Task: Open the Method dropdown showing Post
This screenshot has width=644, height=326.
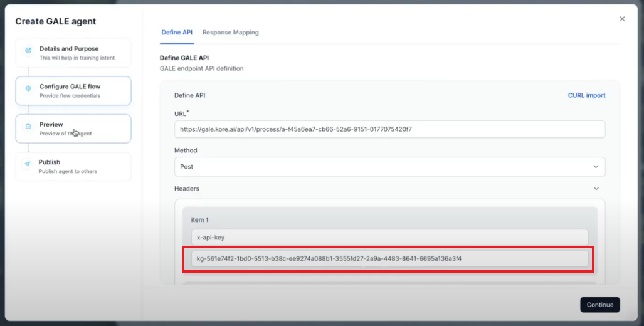Action: (x=390, y=167)
